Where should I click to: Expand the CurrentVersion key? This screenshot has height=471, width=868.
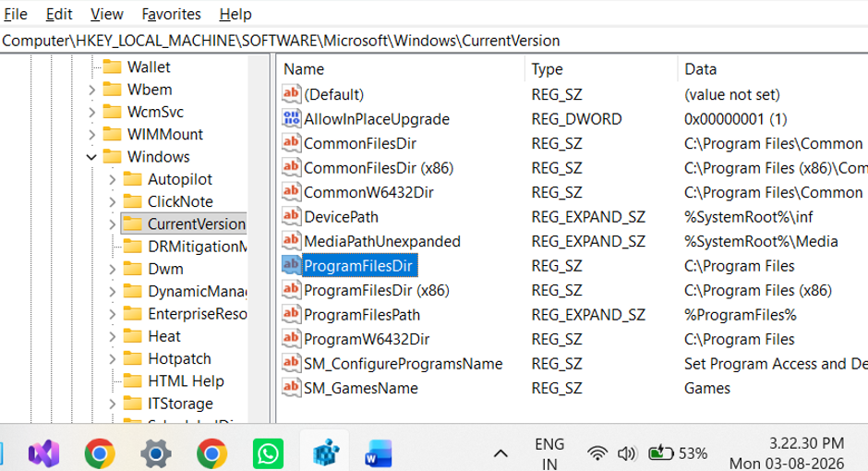tap(113, 224)
